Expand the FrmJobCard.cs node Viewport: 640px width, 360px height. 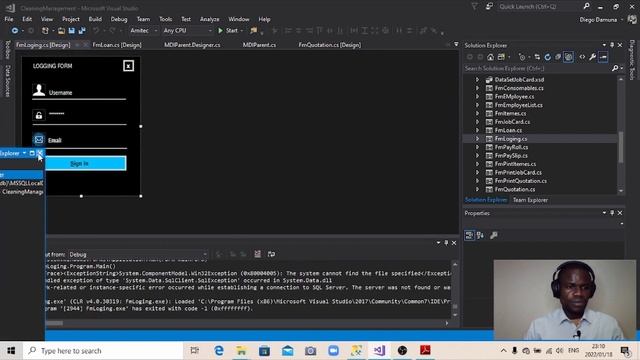(477, 122)
